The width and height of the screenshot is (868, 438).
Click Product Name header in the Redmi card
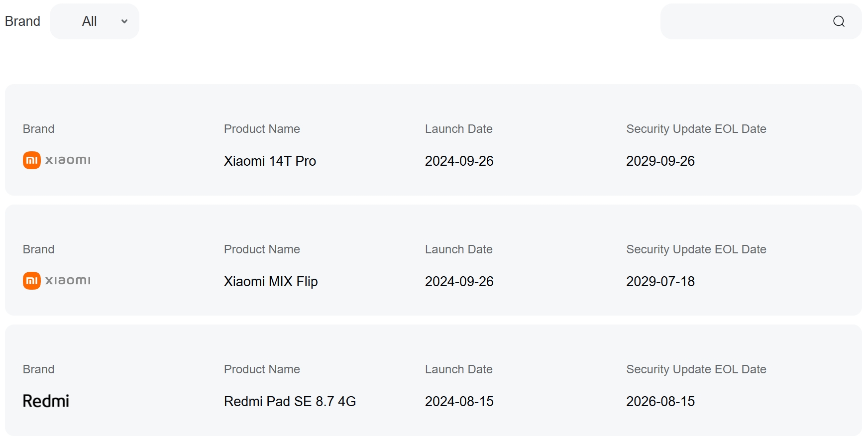pos(262,369)
